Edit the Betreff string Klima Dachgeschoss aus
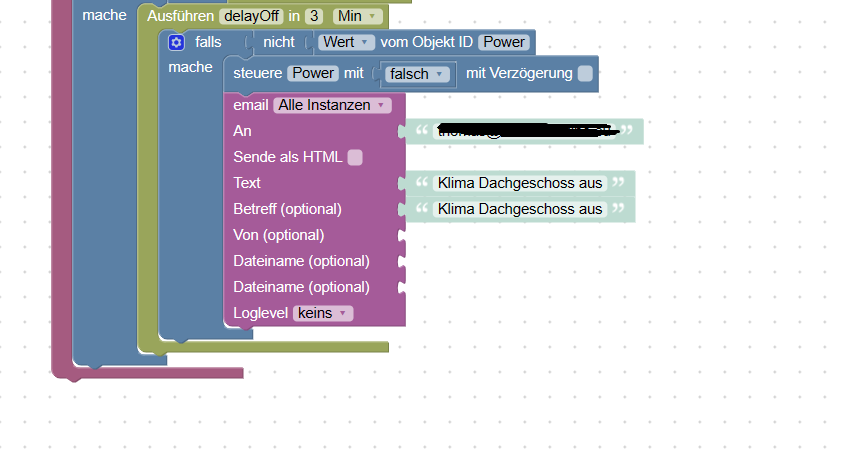842x457 pixels. click(520, 209)
